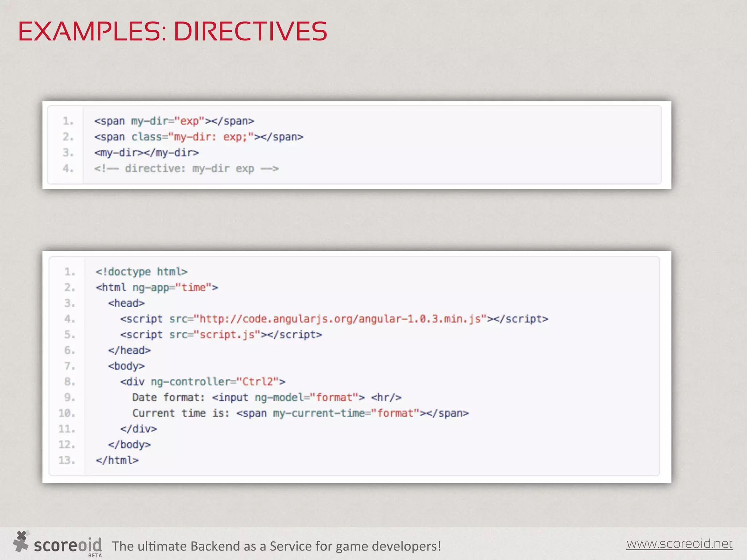Click line number 10. in bottom code block
Screen dimensions: 747x560
[67, 413]
